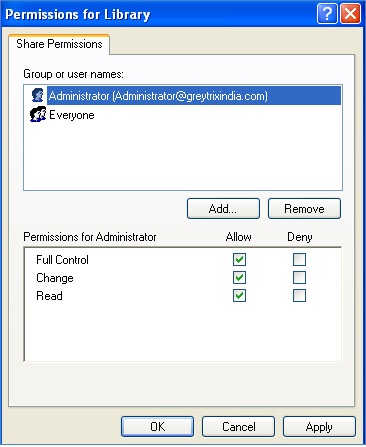This screenshot has height=447, width=366.
Task: Check Deny box for Change
Action: point(299,277)
